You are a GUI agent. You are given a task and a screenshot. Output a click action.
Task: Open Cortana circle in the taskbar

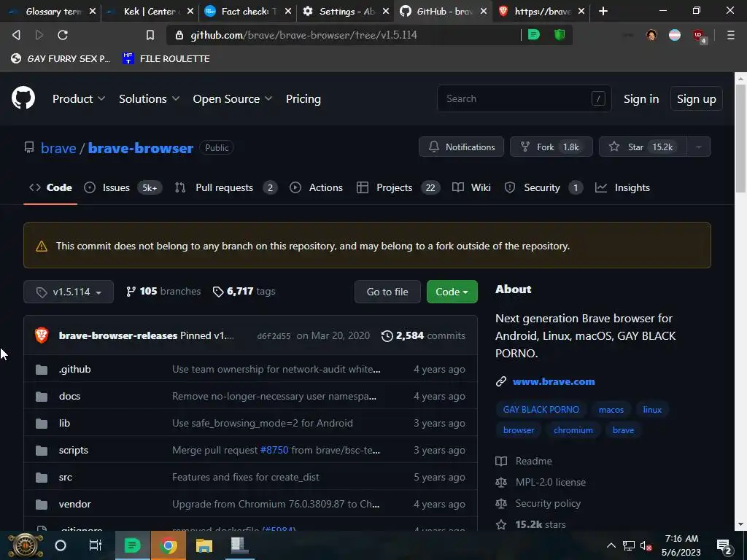61,545
